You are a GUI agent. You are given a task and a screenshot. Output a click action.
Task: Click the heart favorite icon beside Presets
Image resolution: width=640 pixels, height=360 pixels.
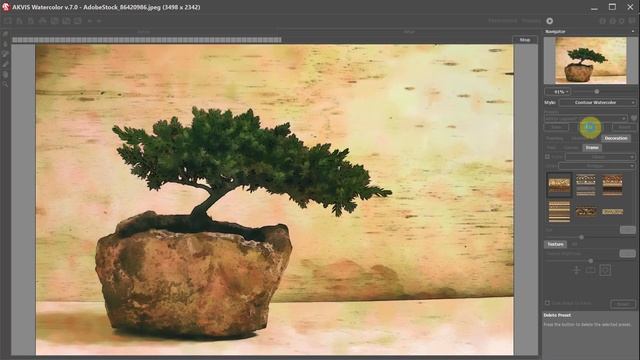pyautogui.click(x=633, y=118)
